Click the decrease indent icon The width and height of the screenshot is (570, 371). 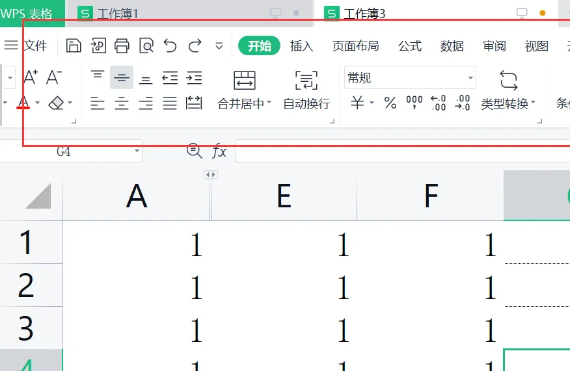[170, 78]
